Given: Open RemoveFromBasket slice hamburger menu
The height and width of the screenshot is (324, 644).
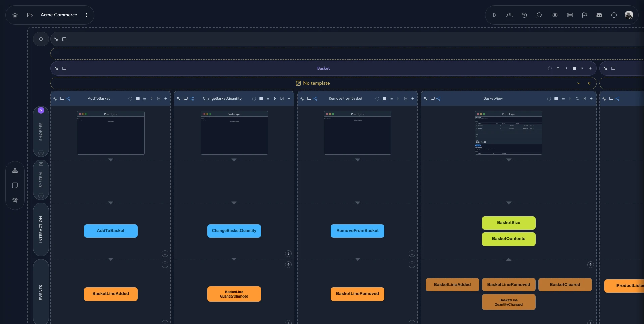Looking at the screenshot, I should (x=384, y=99).
